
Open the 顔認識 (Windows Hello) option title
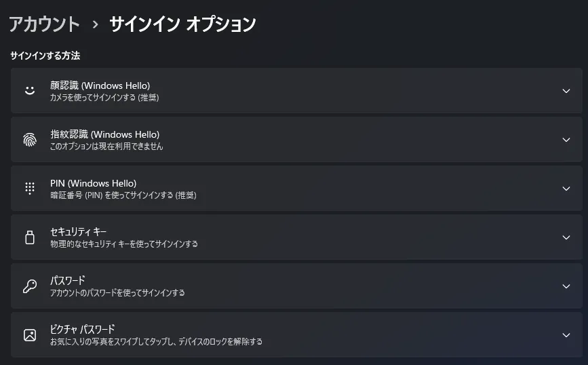point(100,85)
